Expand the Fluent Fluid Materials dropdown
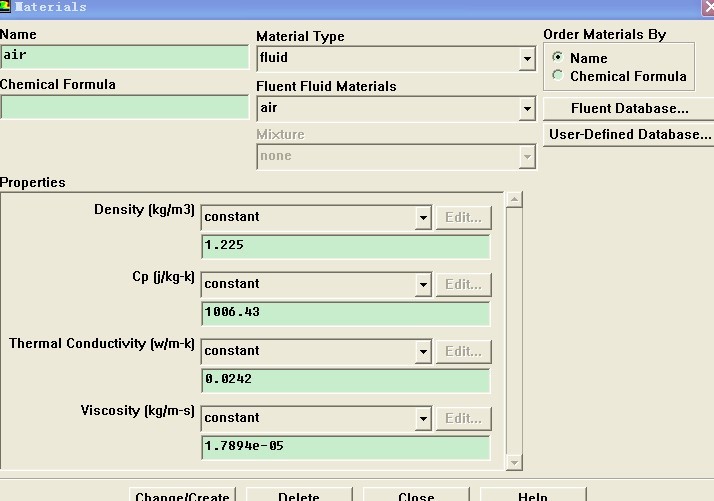The height and width of the screenshot is (501, 714). click(x=527, y=108)
